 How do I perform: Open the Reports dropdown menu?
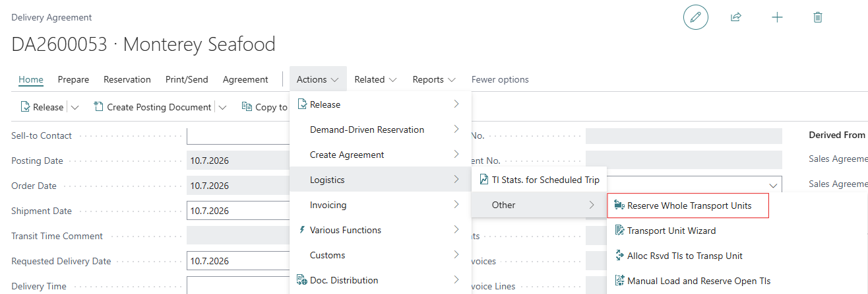pyautogui.click(x=434, y=79)
